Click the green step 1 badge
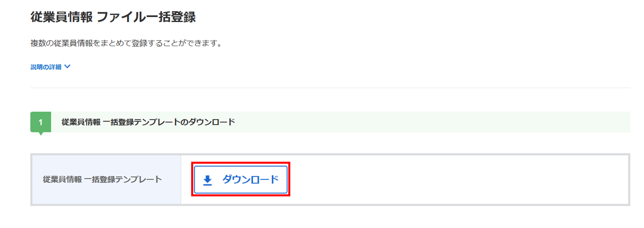The image size is (644, 228). click(41, 122)
